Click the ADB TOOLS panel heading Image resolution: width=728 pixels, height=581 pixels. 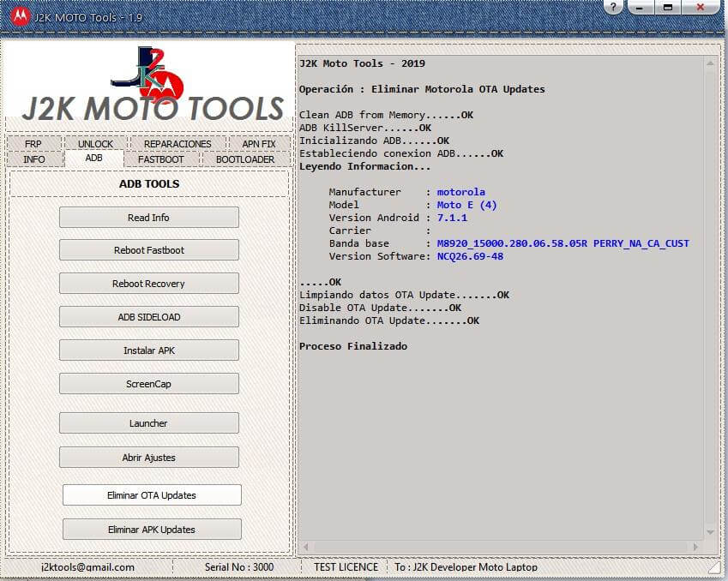pyautogui.click(x=149, y=183)
